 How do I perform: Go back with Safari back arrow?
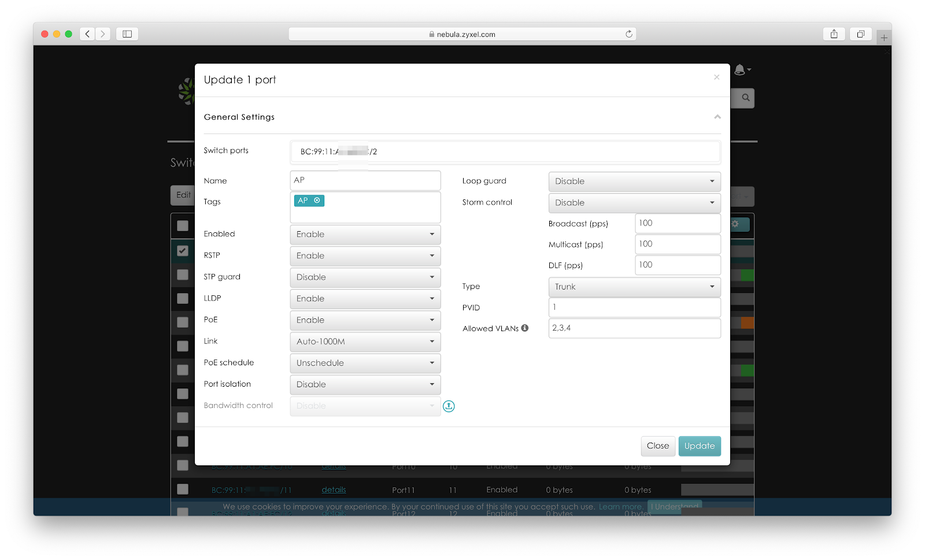click(87, 34)
